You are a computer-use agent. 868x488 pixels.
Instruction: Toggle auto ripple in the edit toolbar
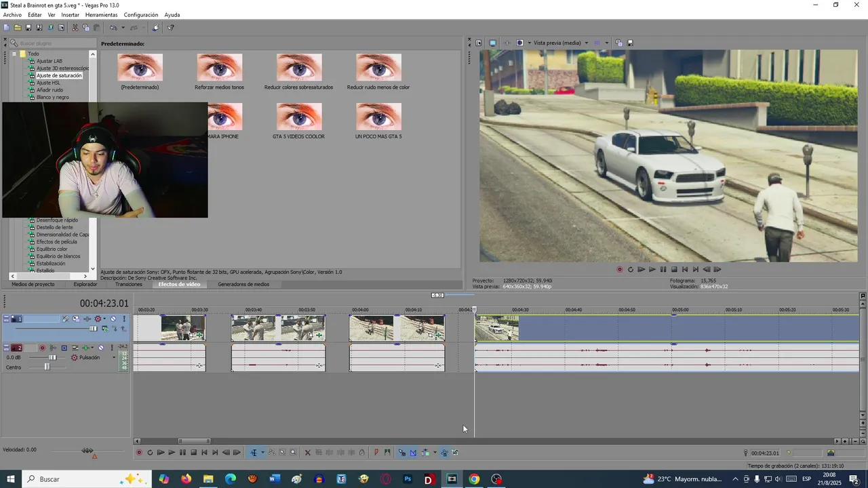pos(425,453)
